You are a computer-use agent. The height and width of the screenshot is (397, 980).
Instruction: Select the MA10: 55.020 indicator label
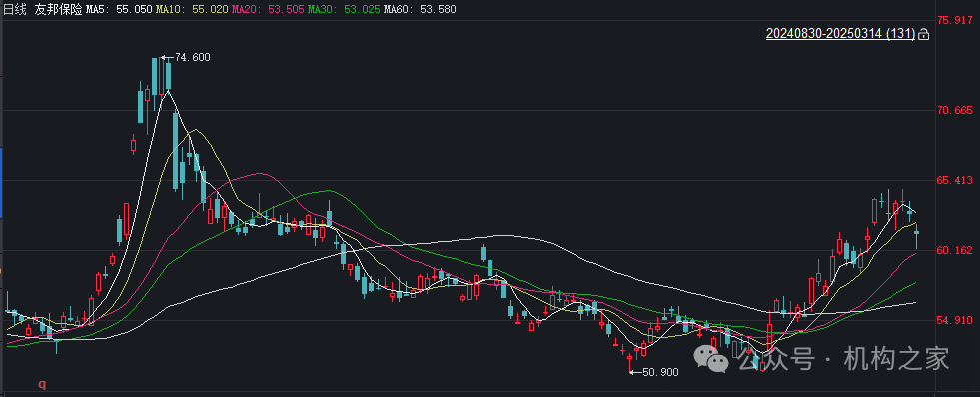192,9
